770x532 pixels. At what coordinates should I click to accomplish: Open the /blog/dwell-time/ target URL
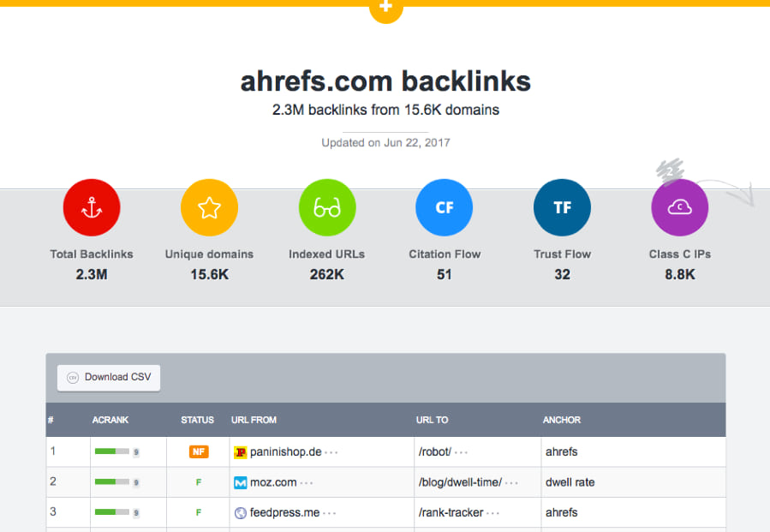(x=460, y=482)
